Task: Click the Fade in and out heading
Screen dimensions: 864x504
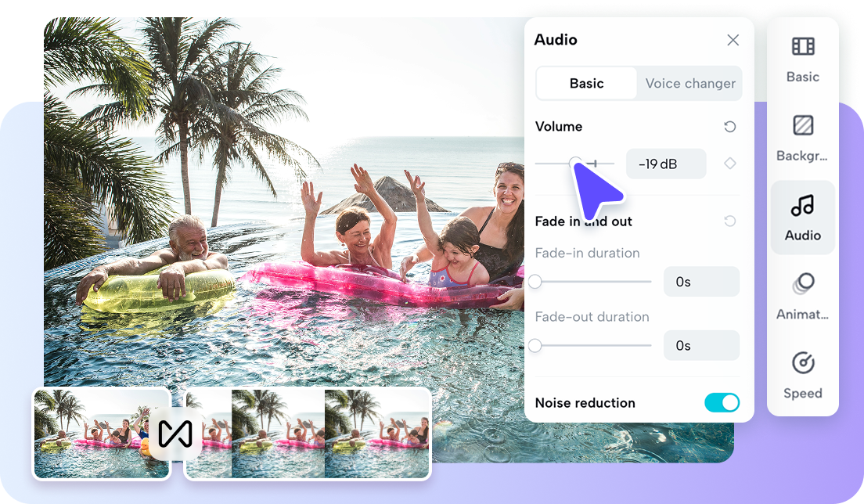Action: (584, 221)
